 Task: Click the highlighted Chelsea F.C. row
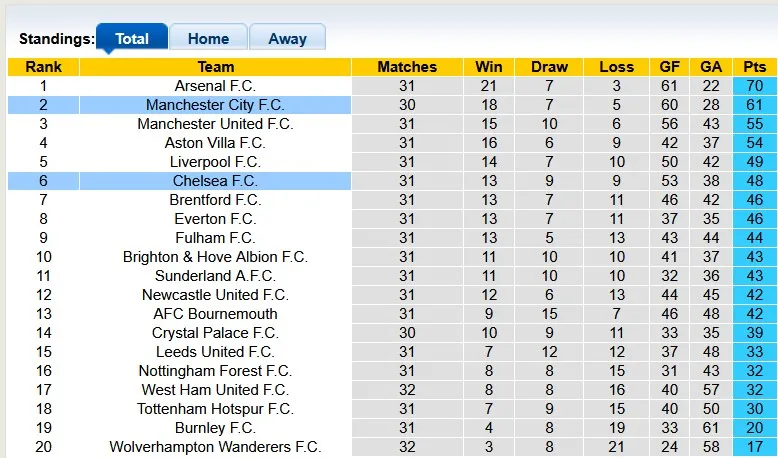click(x=215, y=181)
